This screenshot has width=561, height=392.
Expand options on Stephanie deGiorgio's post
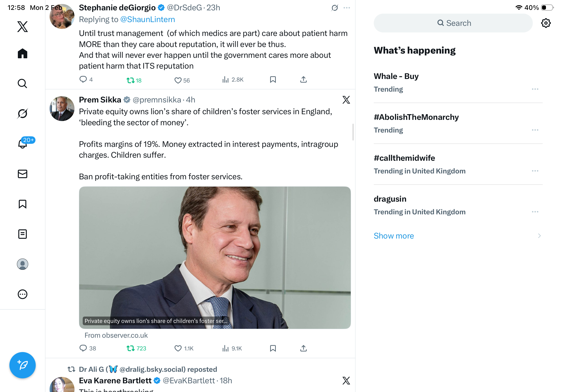point(347,8)
